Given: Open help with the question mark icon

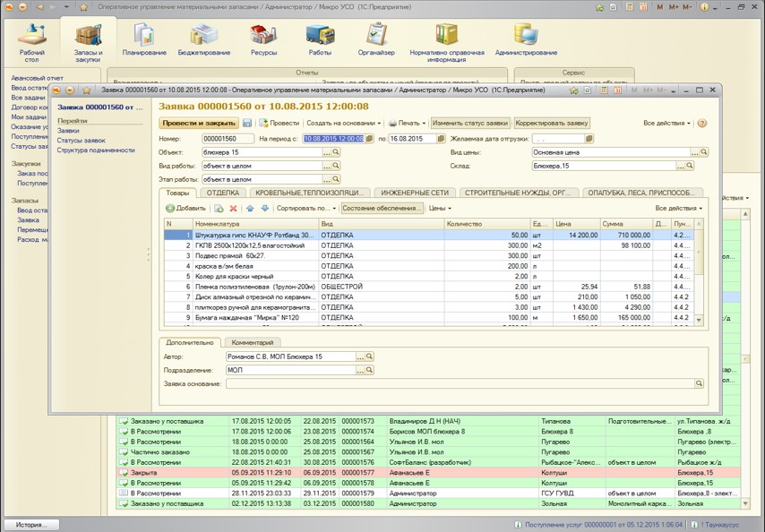Looking at the screenshot, I should tap(702, 124).
